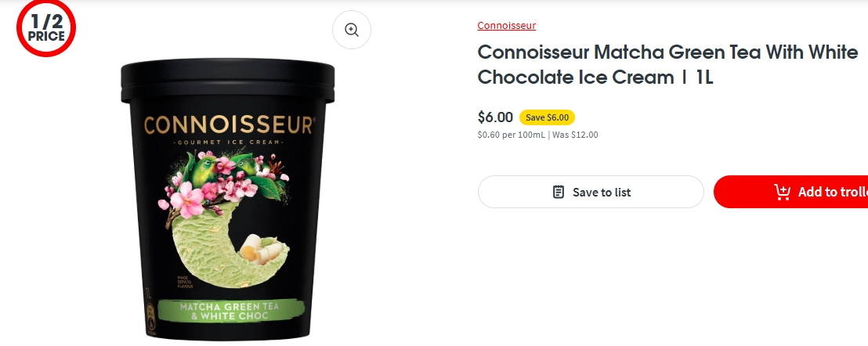Click the product title heading text
868x346 pixels.
click(656, 65)
